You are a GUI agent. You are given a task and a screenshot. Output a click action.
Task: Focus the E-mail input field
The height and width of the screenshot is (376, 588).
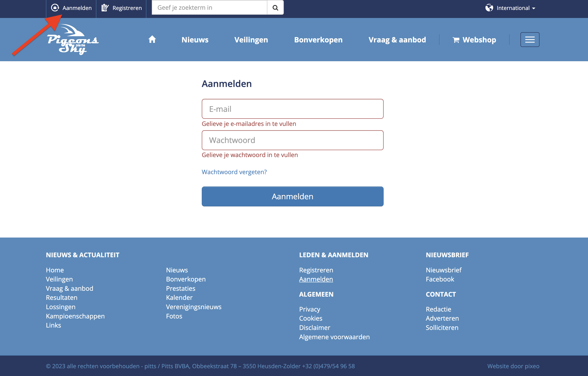292,109
